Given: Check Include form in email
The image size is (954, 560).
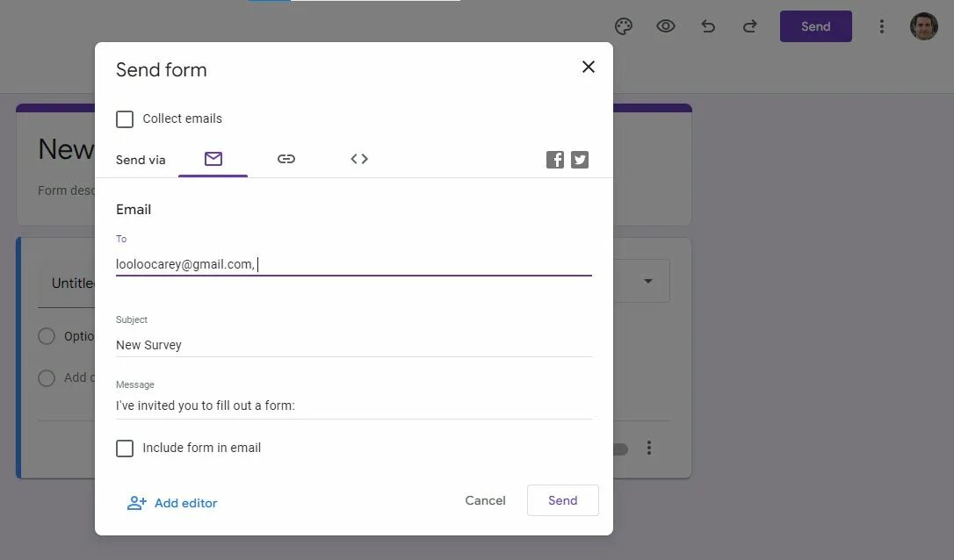Looking at the screenshot, I should coord(125,449).
